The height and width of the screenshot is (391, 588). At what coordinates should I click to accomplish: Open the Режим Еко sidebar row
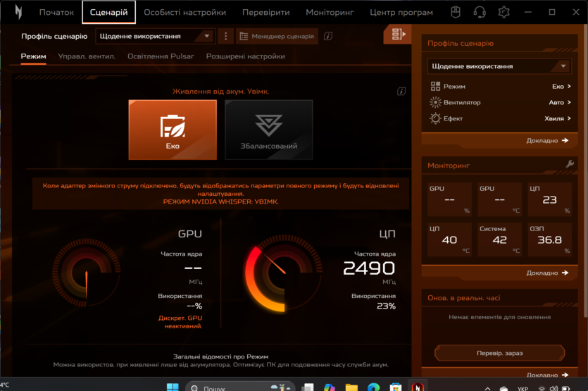500,87
